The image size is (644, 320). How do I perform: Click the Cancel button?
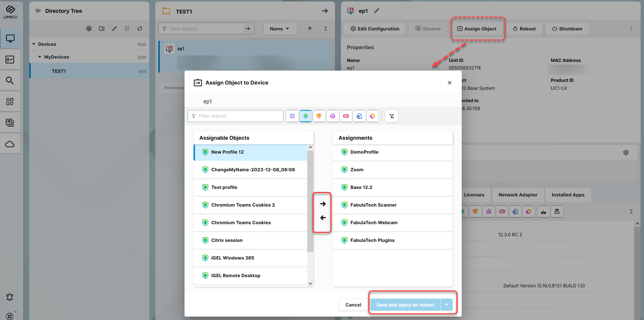point(353,305)
